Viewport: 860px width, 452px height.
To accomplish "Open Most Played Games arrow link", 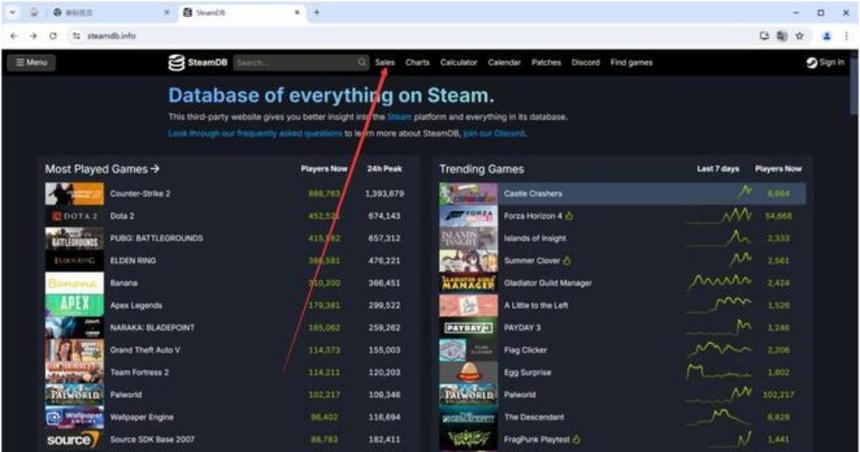I will pos(102,169).
